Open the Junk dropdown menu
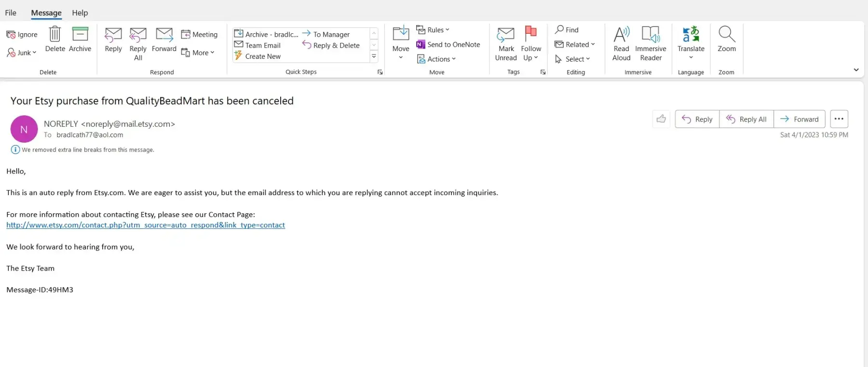 click(22, 53)
